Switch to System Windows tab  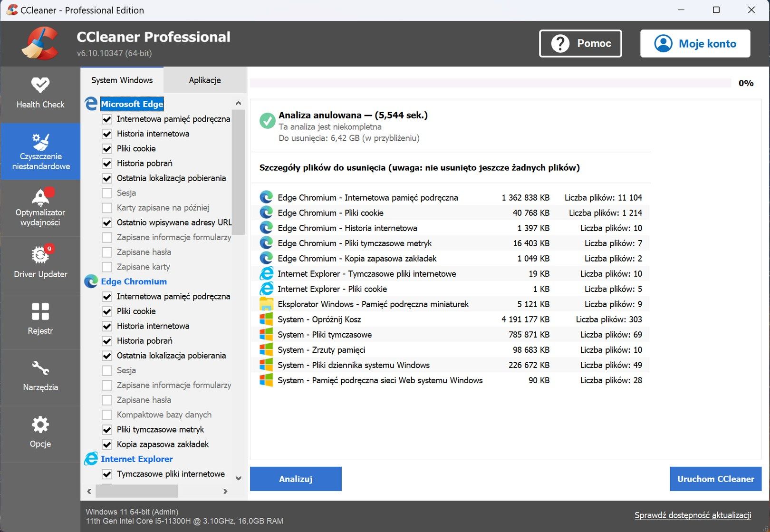pyautogui.click(x=122, y=80)
